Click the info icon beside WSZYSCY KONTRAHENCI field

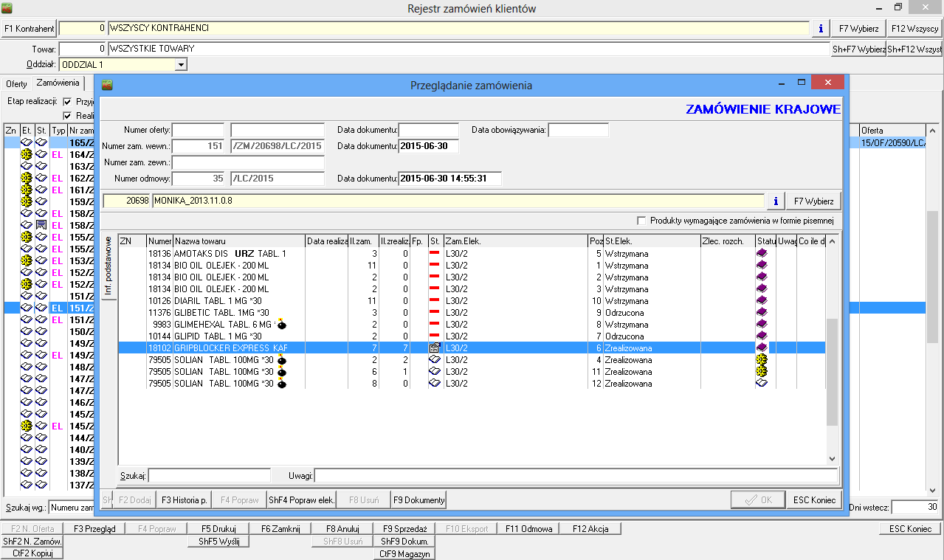pyautogui.click(x=821, y=29)
